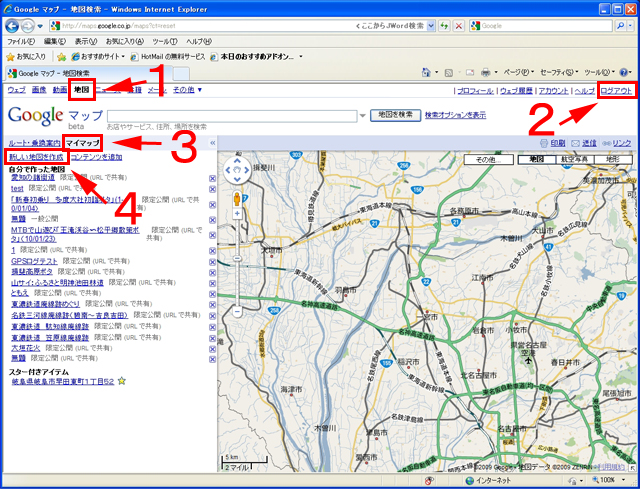
Task: Open the リンク link above the map
Action: (622, 143)
